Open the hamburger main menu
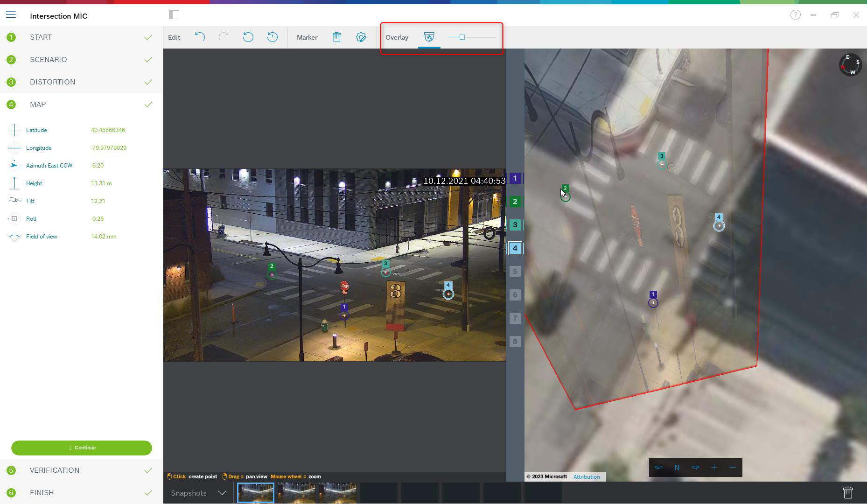The width and height of the screenshot is (867, 504). click(11, 15)
